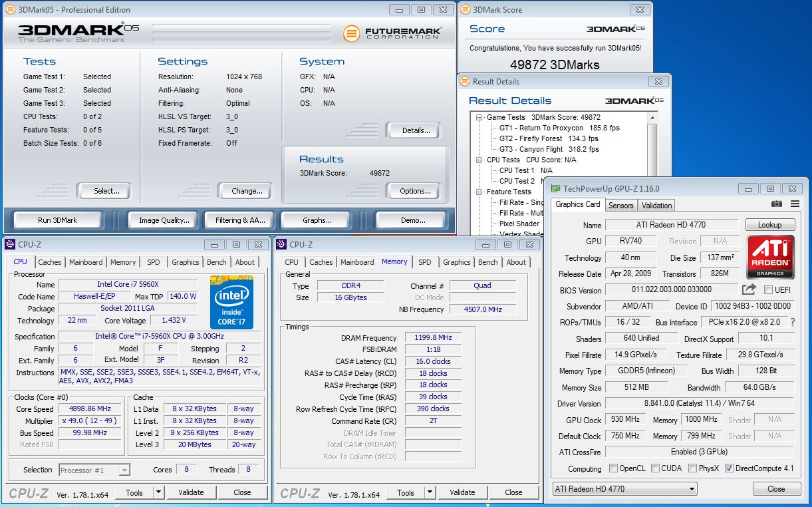
Task: Enable the OpenCL checkbox
Action: [613, 468]
